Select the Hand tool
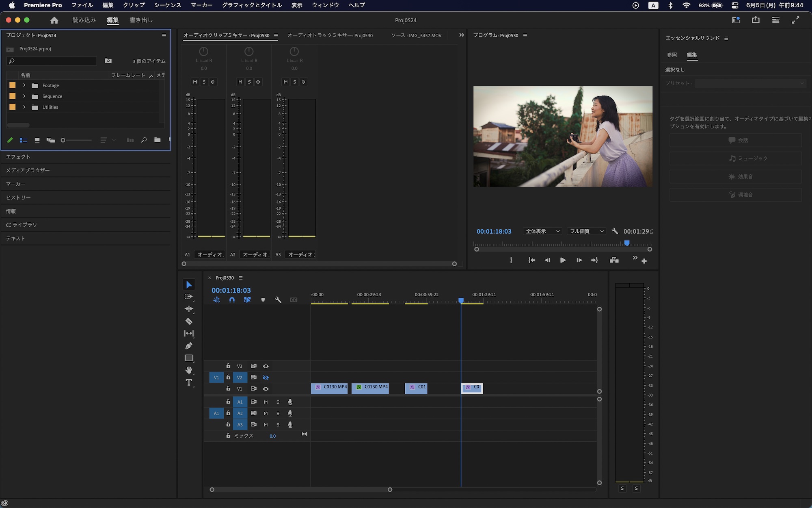The width and height of the screenshot is (812, 508). pos(189,370)
